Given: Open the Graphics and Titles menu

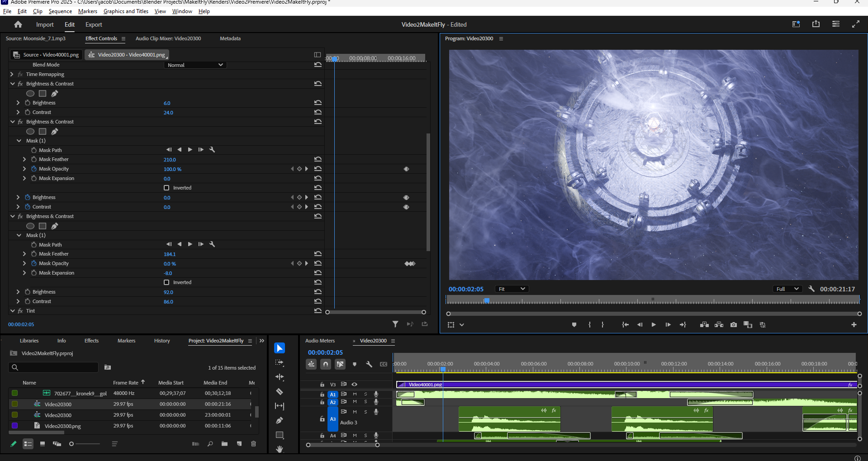Looking at the screenshot, I should [x=126, y=11].
